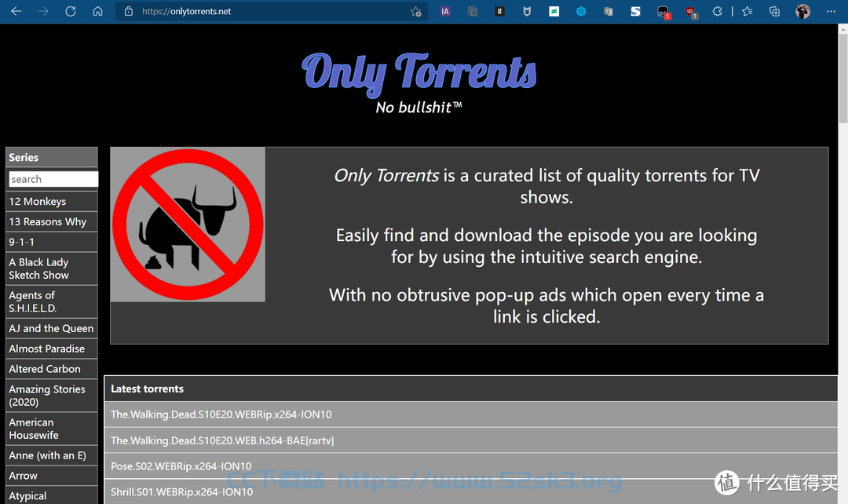Viewport: 848px width, 504px height.
Task: Click the browser forward arrow
Action: 43,11
